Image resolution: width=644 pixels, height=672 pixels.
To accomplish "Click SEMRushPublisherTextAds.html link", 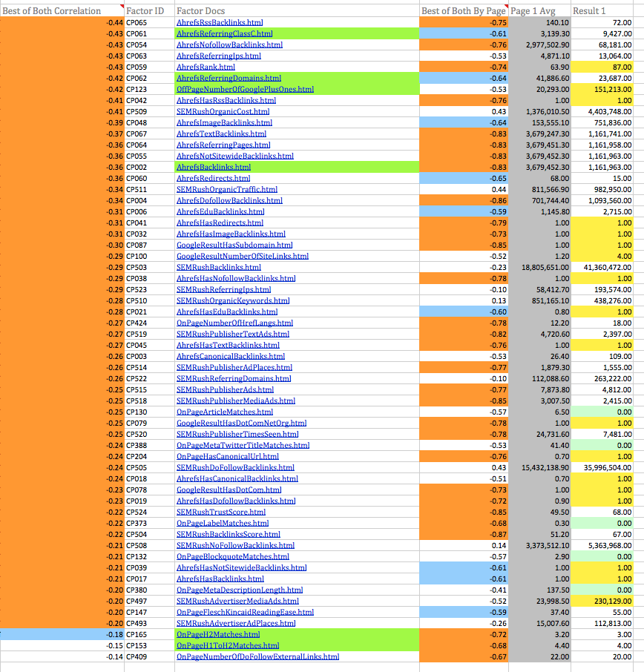I will pyautogui.click(x=233, y=335).
